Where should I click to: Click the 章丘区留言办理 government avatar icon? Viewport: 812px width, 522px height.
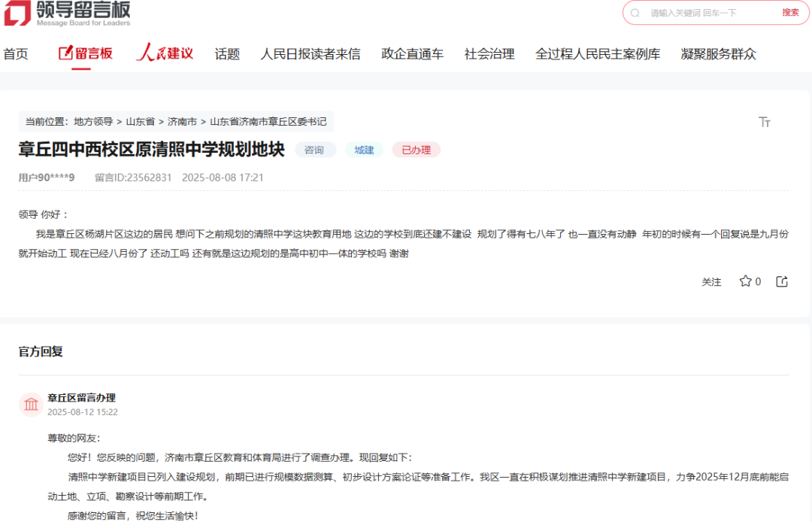pyautogui.click(x=31, y=405)
